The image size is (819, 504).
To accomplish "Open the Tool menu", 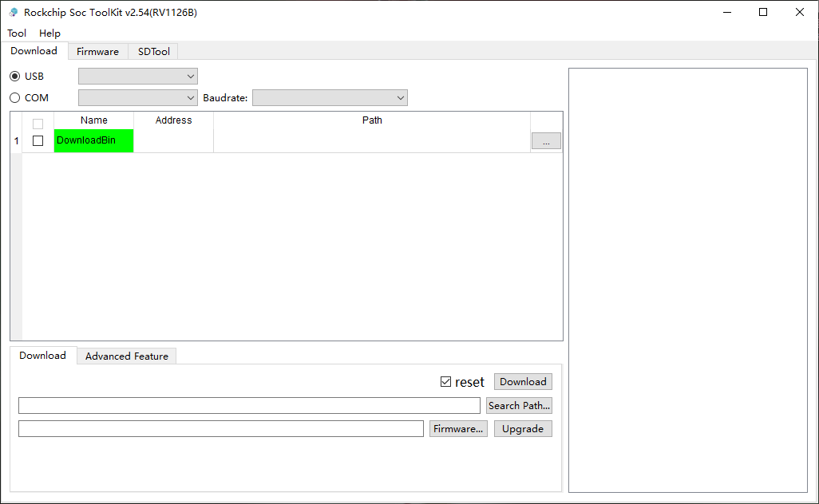I will (17, 33).
